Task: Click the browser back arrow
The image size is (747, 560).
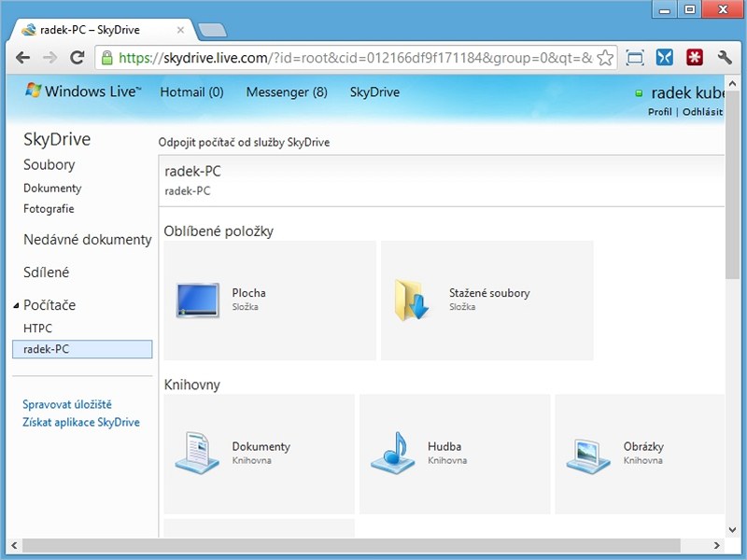Action: coord(23,57)
